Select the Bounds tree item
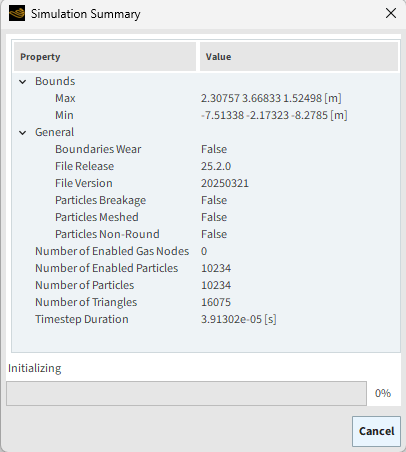Screen dimensions: 406x452 coord(55,81)
